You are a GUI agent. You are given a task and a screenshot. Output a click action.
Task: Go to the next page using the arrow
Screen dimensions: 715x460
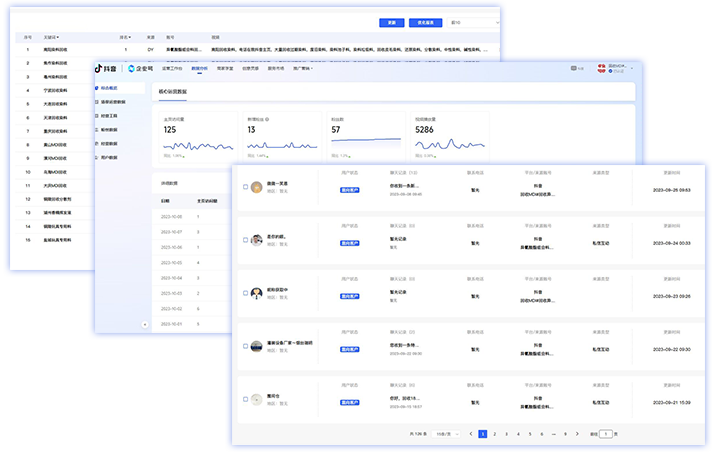coord(576,434)
